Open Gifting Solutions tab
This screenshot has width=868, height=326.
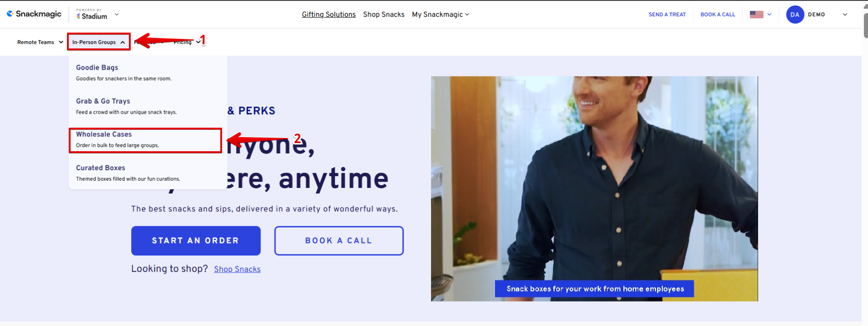[329, 14]
